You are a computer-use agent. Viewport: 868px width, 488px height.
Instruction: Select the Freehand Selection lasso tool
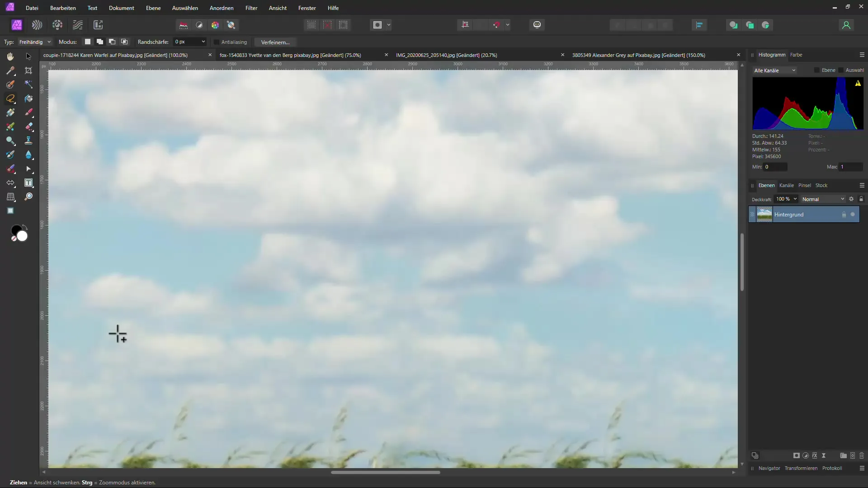10,99
